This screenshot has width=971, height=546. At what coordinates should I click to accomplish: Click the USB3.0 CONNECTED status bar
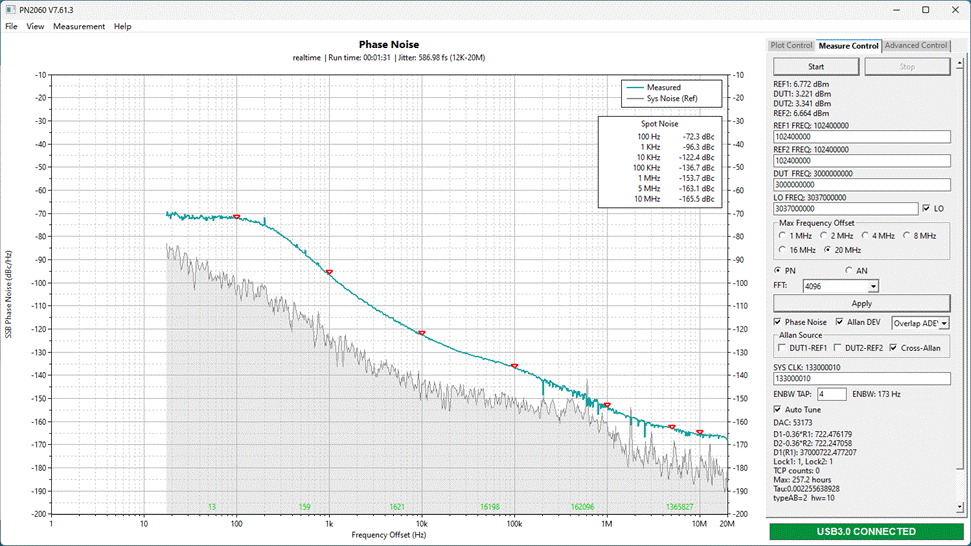click(x=866, y=532)
